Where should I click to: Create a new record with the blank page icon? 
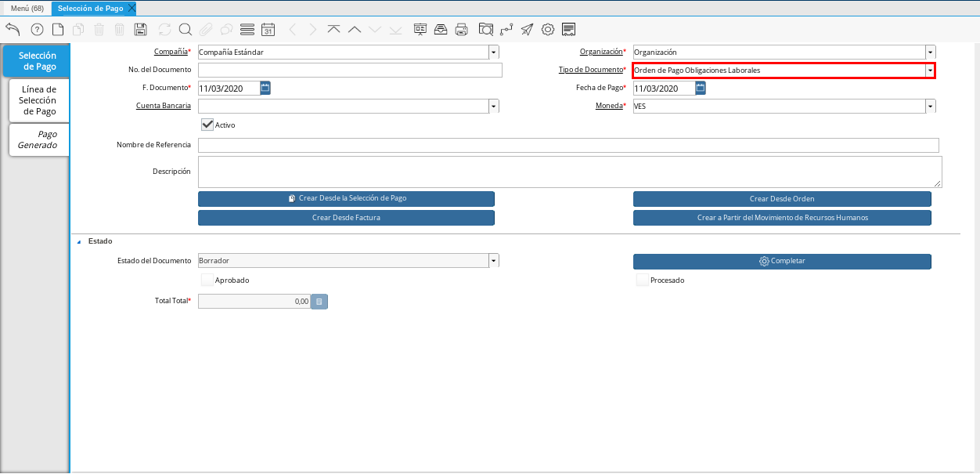coord(58,30)
